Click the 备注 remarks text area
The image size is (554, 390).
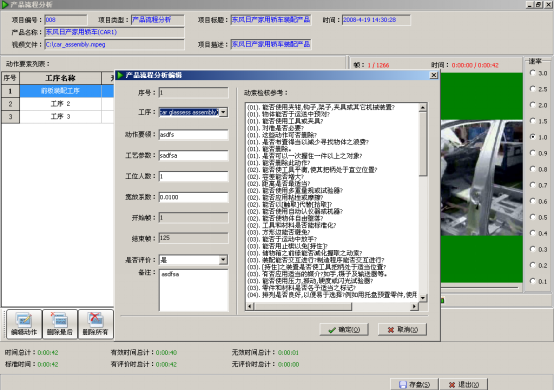coord(194,290)
